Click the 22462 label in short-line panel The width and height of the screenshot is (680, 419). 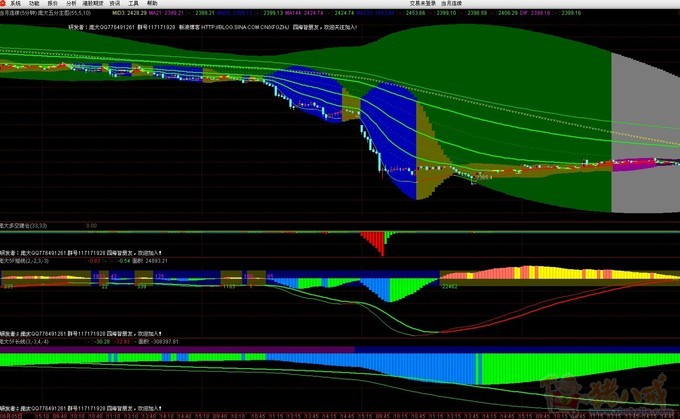tap(450, 286)
